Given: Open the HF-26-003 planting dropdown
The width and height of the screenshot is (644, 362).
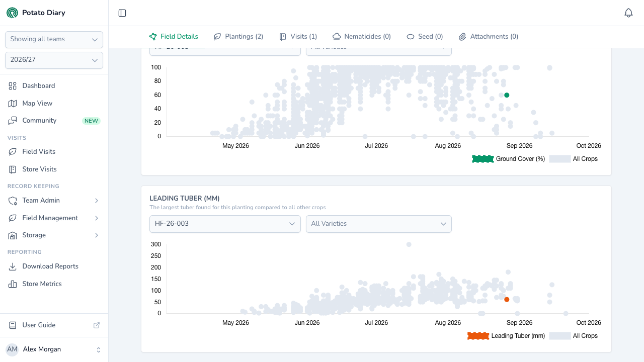Looking at the screenshot, I should point(225,224).
